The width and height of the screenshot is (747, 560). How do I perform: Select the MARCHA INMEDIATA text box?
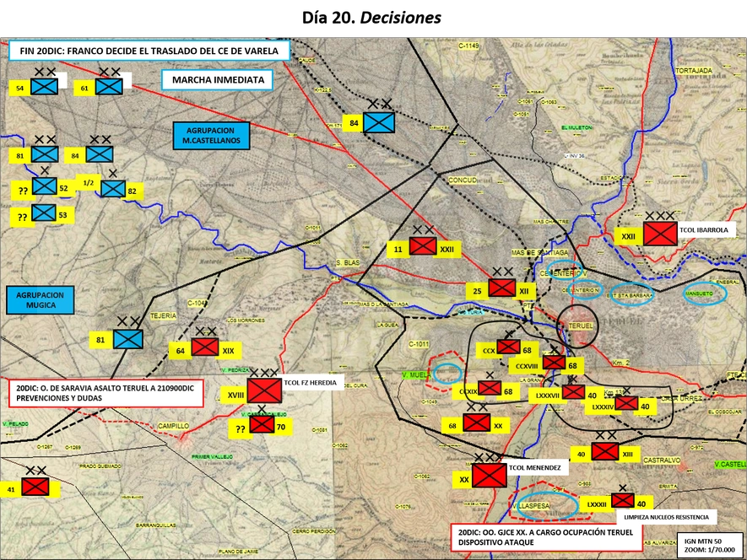(217, 80)
